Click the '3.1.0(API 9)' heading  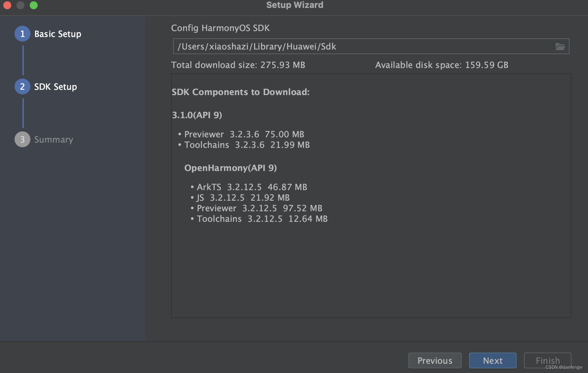[x=197, y=115]
